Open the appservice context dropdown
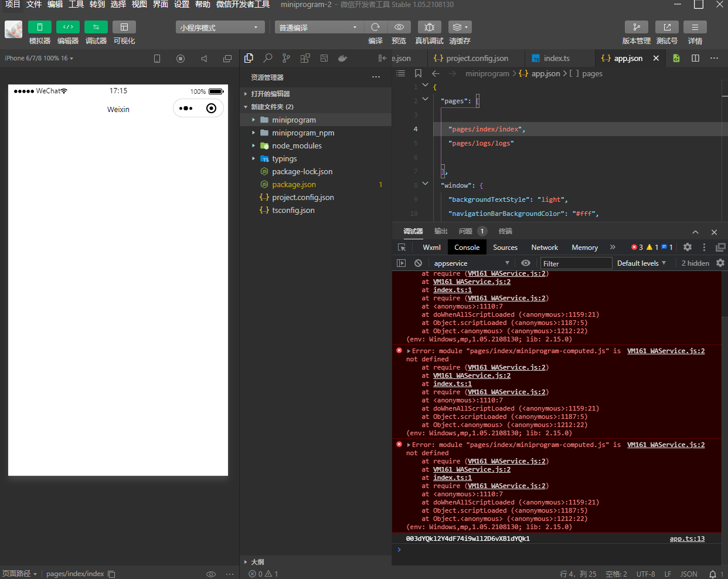The image size is (728, 579). (x=471, y=263)
